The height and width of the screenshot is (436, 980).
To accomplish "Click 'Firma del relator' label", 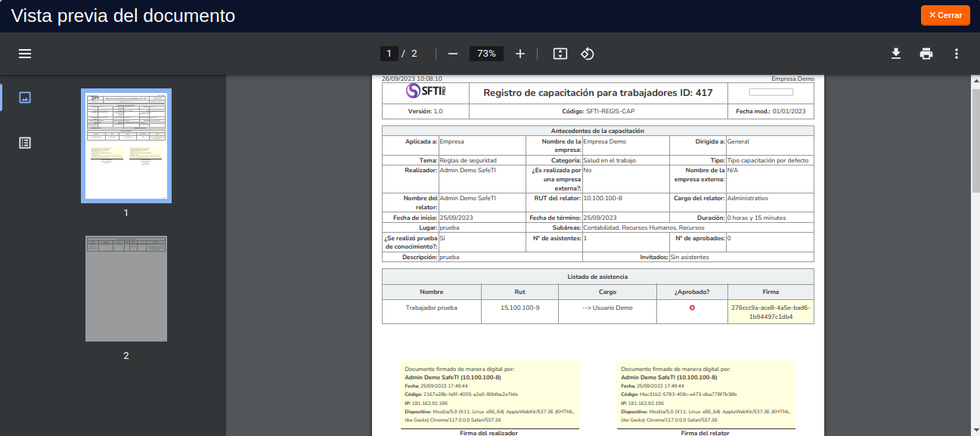I will pyautogui.click(x=706, y=433).
